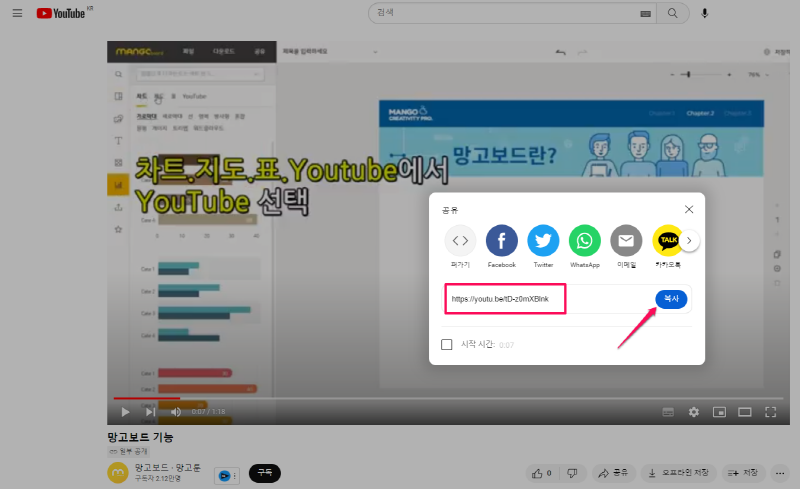Image resolution: width=800 pixels, height=489 pixels.
Task: Toggle subtitles in the player
Action: pyautogui.click(x=668, y=412)
